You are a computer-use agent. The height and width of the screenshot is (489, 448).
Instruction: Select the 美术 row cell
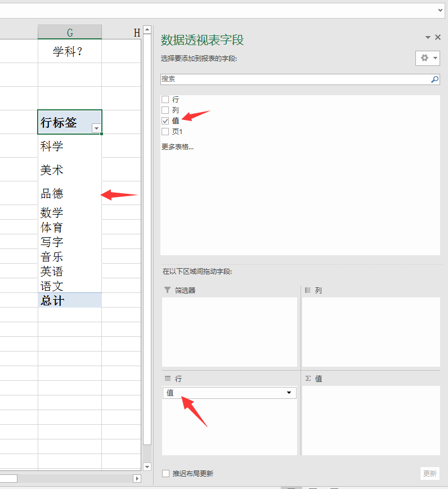70,170
